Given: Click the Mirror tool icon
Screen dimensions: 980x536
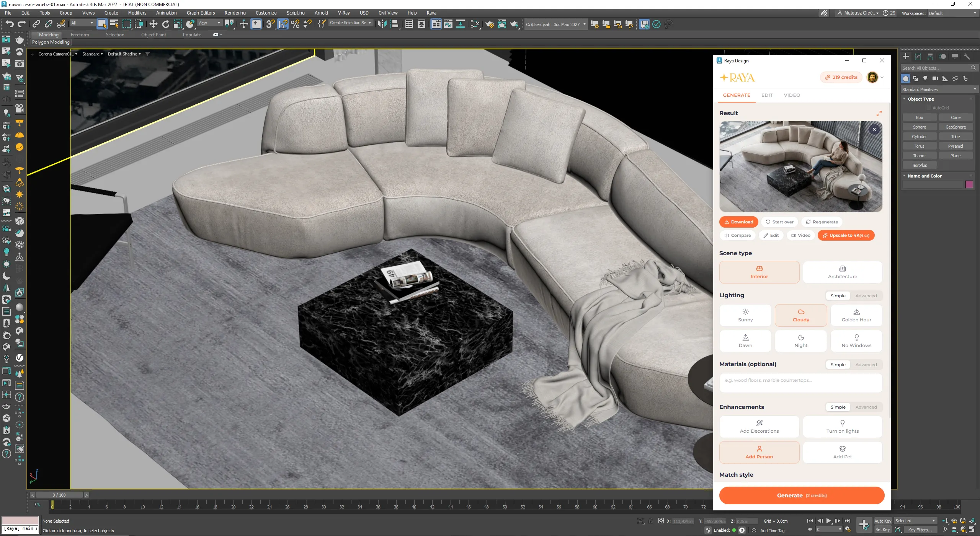Looking at the screenshot, I should [x=382, y=24].
